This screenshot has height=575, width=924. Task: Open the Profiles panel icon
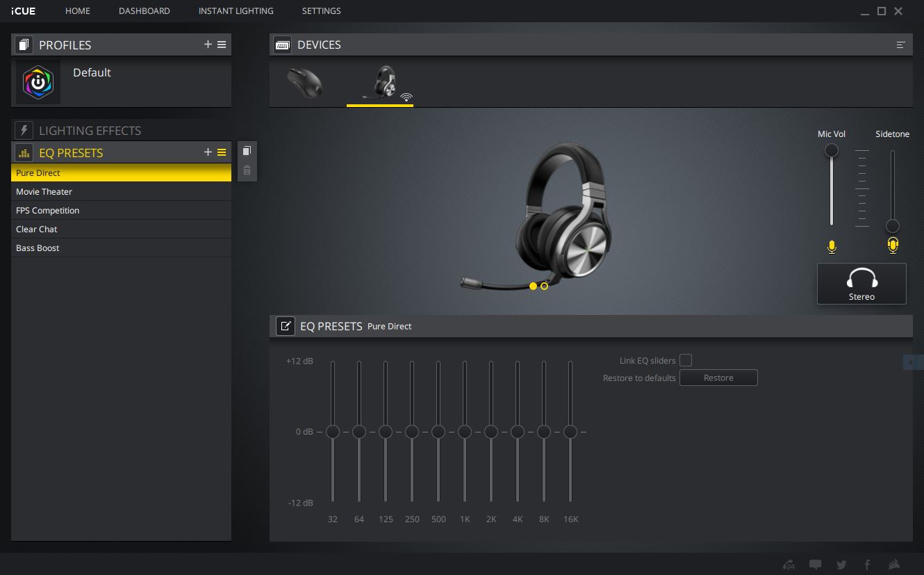[x=24, y=45]
